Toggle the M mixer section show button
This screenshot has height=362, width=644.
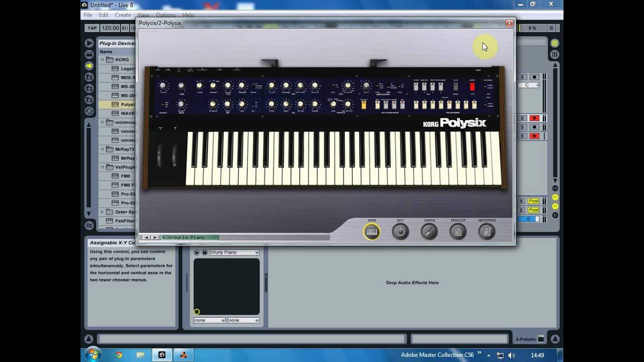[555, 206]
